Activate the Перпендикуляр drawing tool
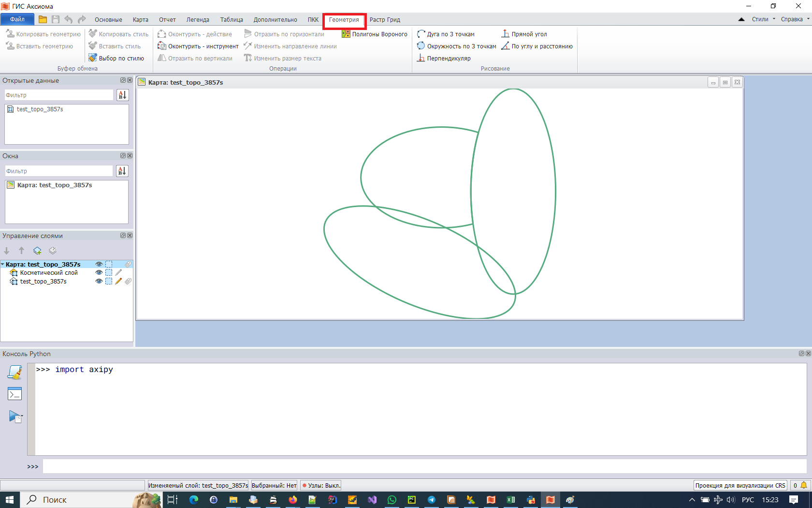Viewport: 812px width, 508px height. [x=444, y=58]
